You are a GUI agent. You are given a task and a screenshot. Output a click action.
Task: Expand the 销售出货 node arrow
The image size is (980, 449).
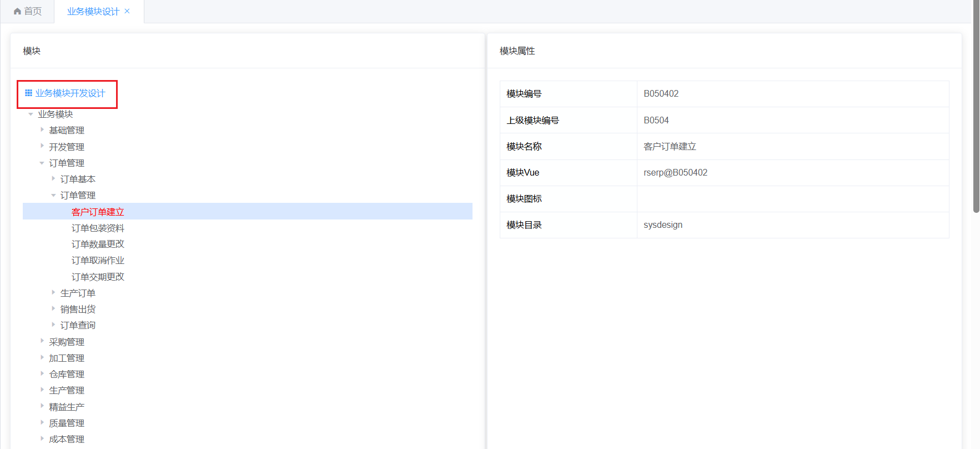tap(53, 308)
